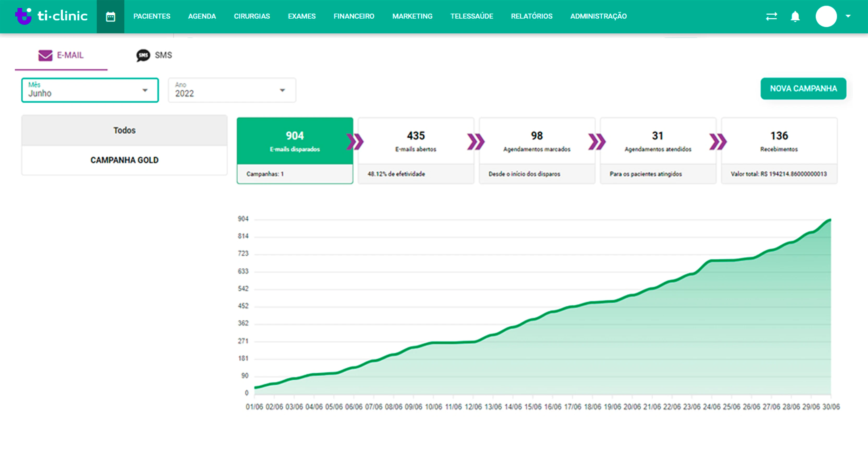Click the envelope icon on E-MAIL tab
This screenshot has width=868, height=457.
(45, 55)
